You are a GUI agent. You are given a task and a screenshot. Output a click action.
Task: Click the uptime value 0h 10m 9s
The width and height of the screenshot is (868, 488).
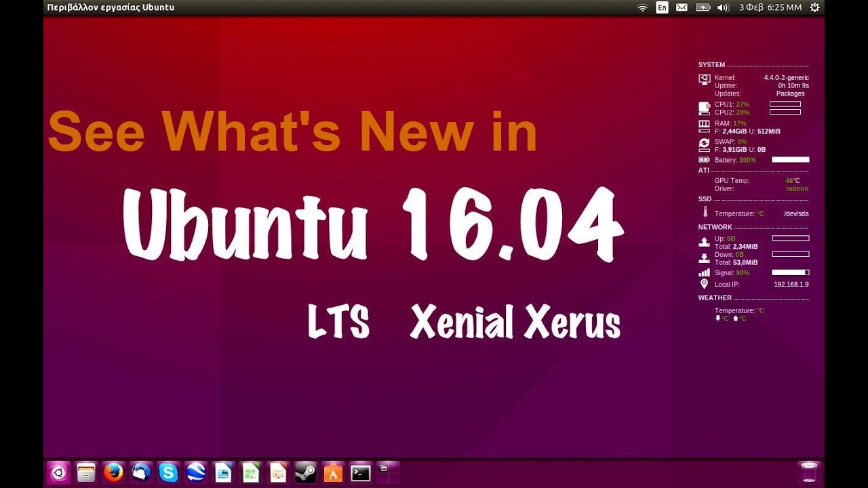pyautogui.click(x=793, y=86)
